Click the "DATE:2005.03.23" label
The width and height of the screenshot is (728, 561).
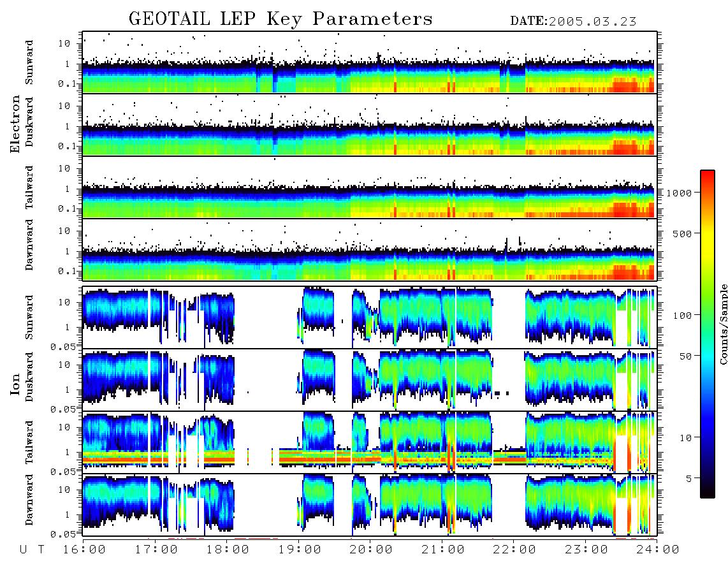click(573, 22)
